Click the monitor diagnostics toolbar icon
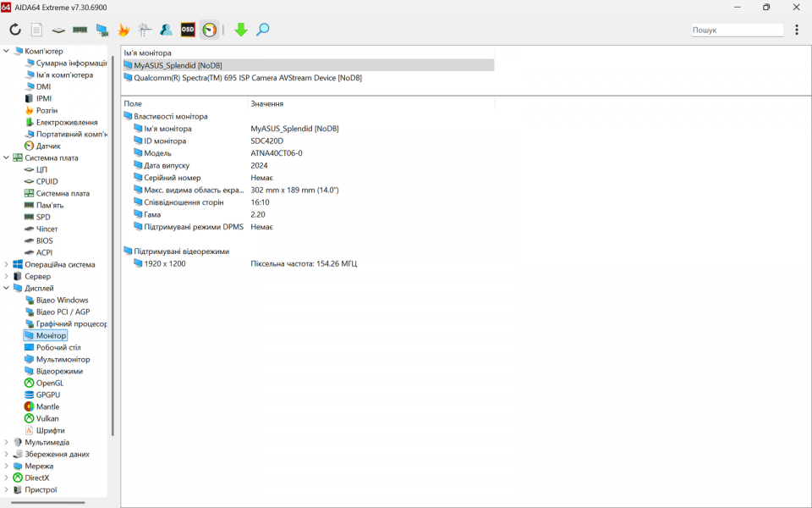The image size is (812, 508). pos(102,30)
